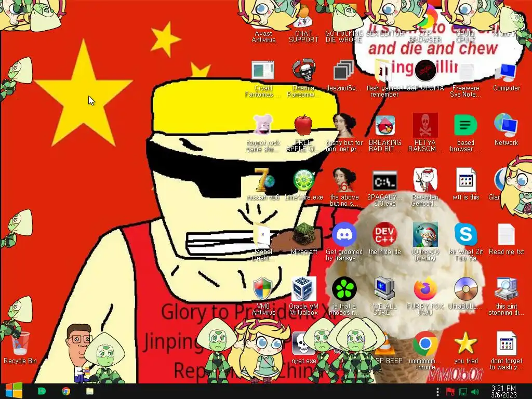Launch BREAKING BAD BIT Angry Birds icon

pyautogui.click(x=385, y=132)
